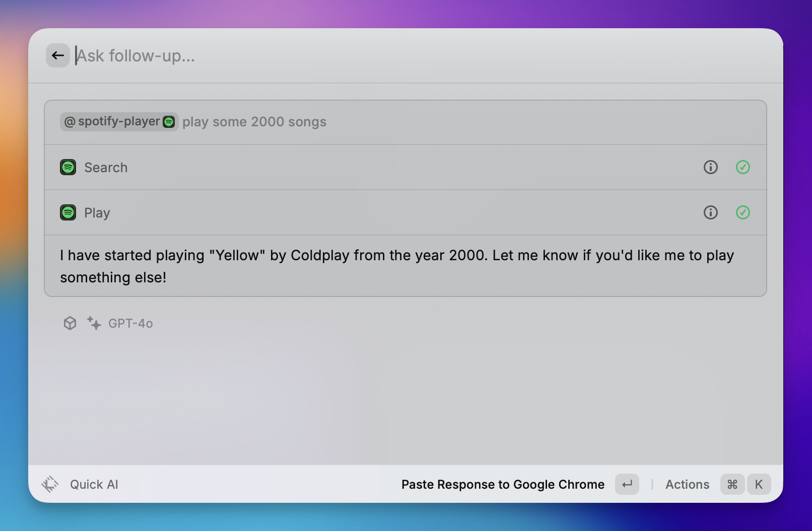Click the @spotify-player mention tag

pyautogui.click(x=119, y=122)
